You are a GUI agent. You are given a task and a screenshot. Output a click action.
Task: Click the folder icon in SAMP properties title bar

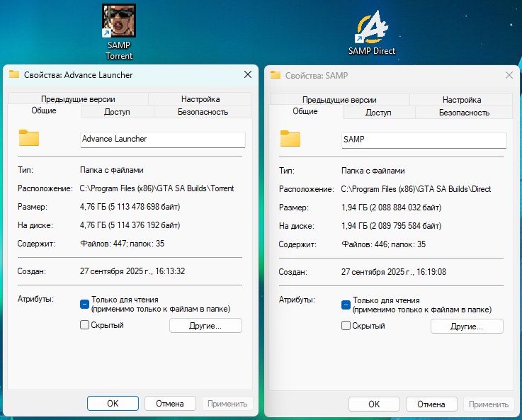pos(276,75)
